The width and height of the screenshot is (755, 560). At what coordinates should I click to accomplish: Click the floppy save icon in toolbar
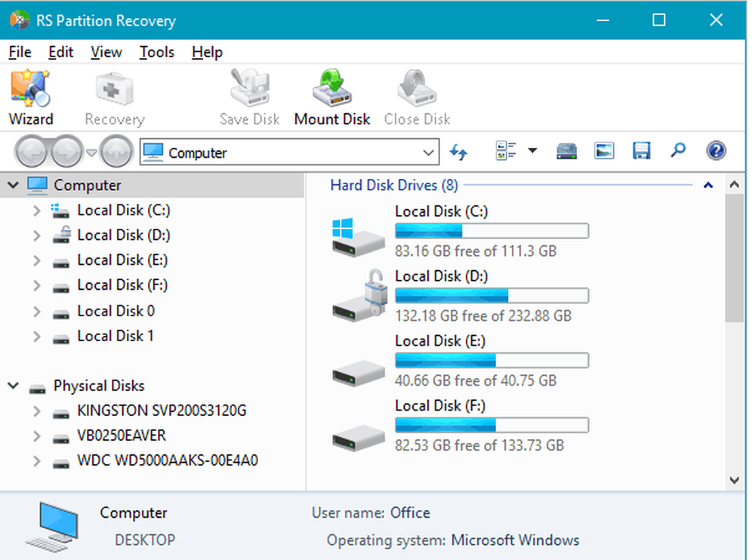coord(641,151)
